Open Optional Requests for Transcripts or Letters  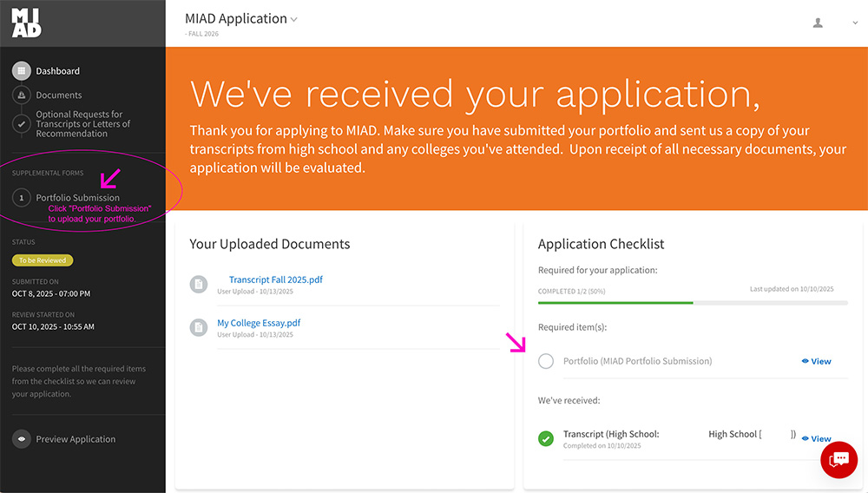(83, 124)
